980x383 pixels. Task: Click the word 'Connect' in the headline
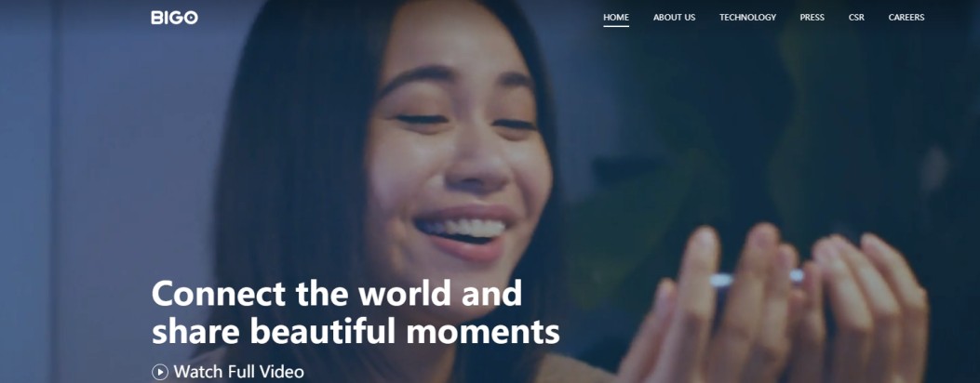(x=219, y=293)
